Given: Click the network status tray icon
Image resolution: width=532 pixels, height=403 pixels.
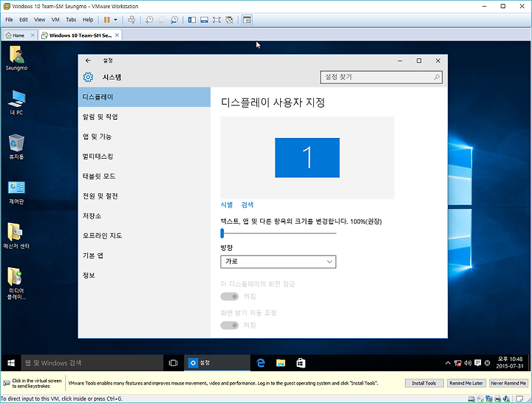Looking at the screenshot, I should pos(458,363).
